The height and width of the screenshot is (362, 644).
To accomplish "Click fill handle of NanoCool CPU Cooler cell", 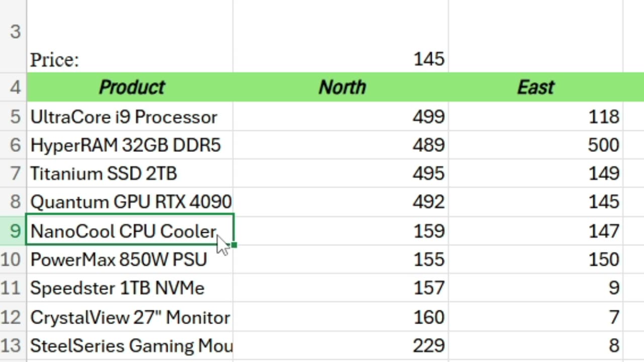I will [x=234, y=245].
